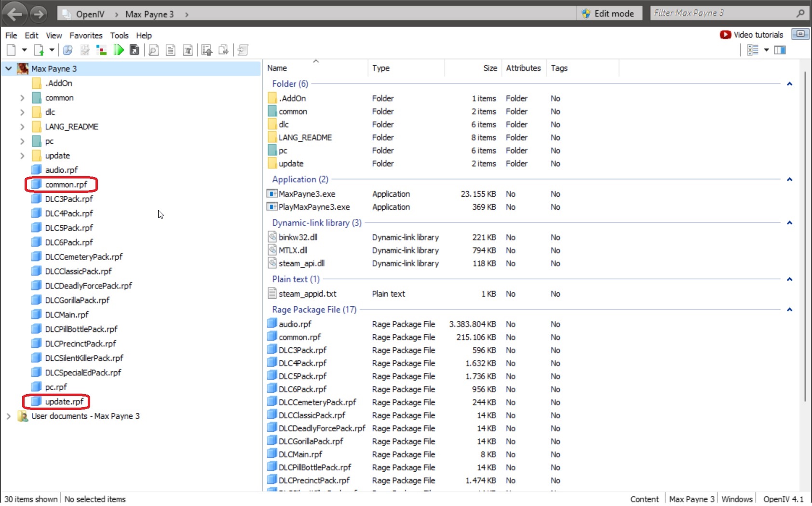
Task: Expand the dlc folder in tree
Action: tap(22, 112)
